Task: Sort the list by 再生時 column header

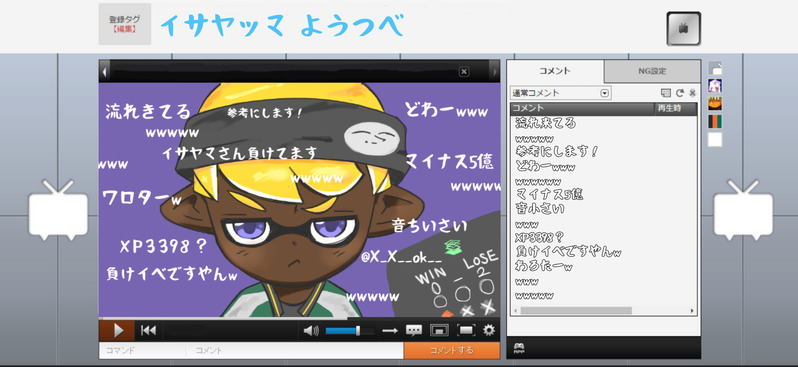Action: 675,108
